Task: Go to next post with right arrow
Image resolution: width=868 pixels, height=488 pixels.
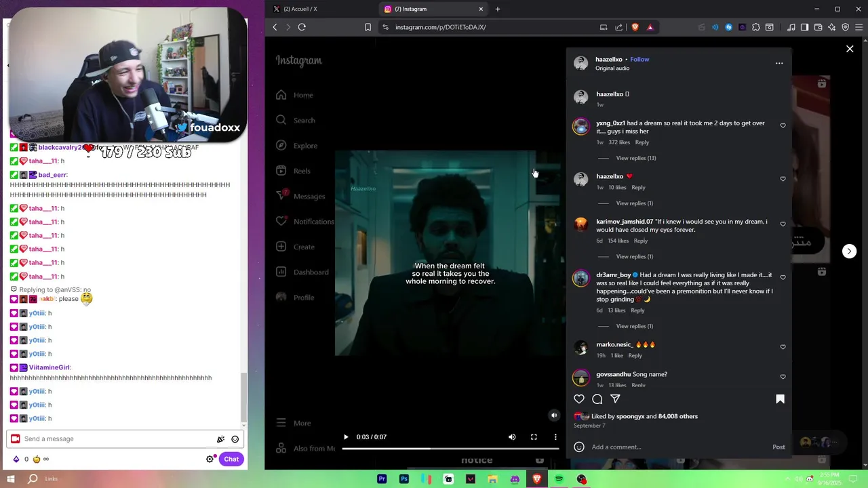Action: [849, 251]
